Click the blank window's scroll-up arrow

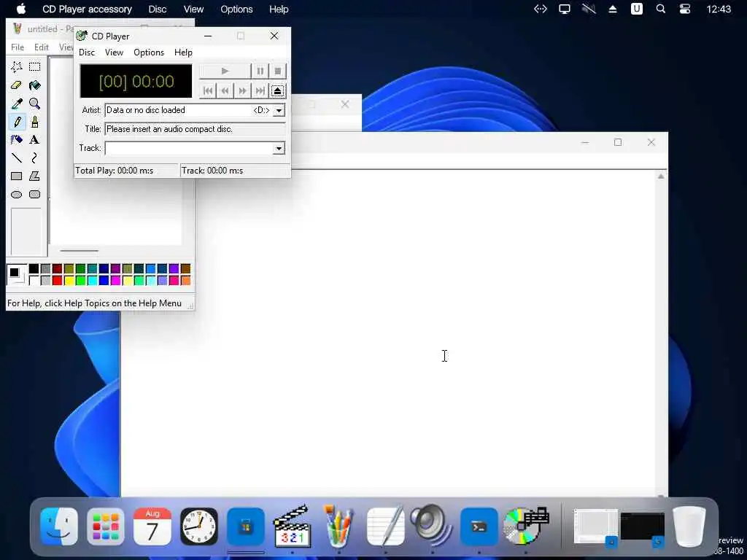tap(661, 176)
